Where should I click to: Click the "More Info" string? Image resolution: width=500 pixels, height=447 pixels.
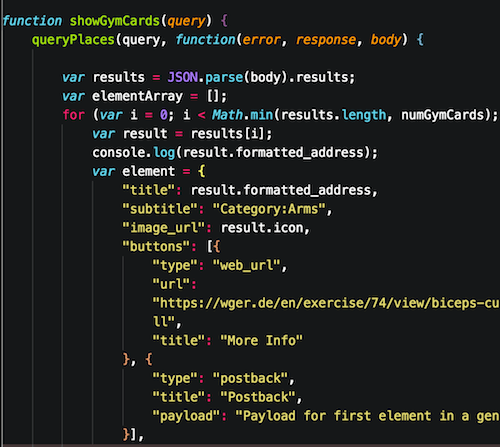pos(261,340)
